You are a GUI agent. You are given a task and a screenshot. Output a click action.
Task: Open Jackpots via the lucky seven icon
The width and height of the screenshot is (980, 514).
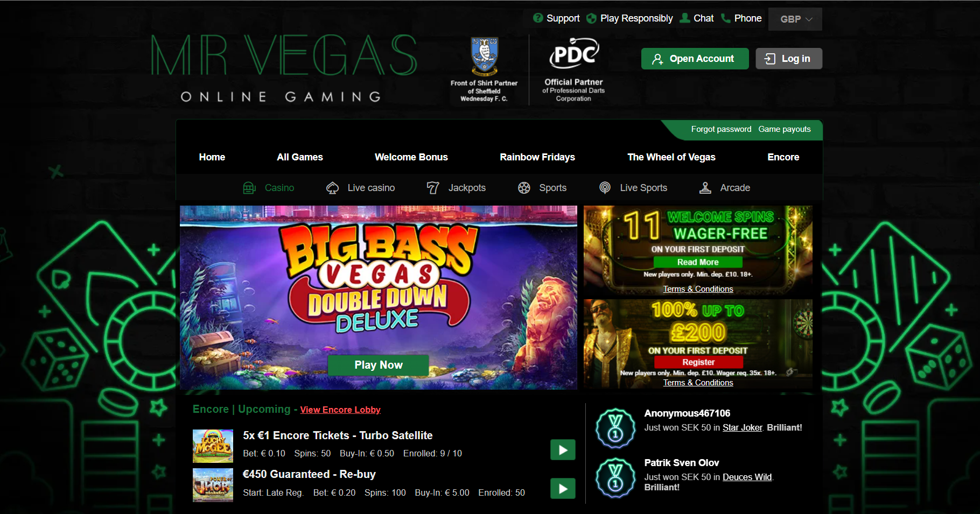coord(433,188)
